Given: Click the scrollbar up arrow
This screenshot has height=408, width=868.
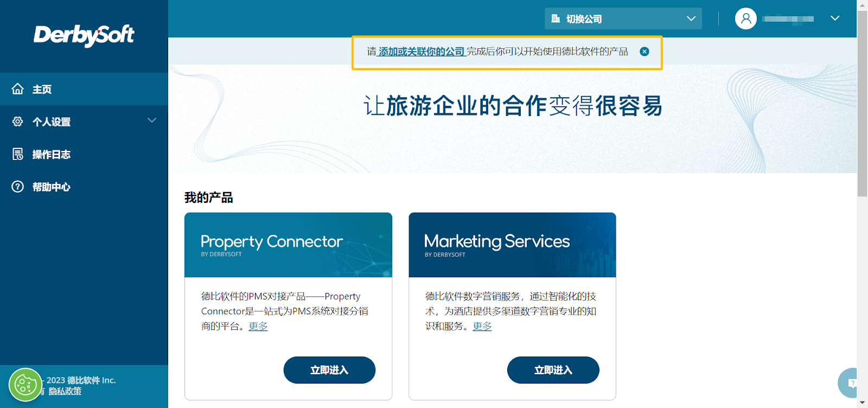Looking at the screenshot, I should tap(862, 5).
